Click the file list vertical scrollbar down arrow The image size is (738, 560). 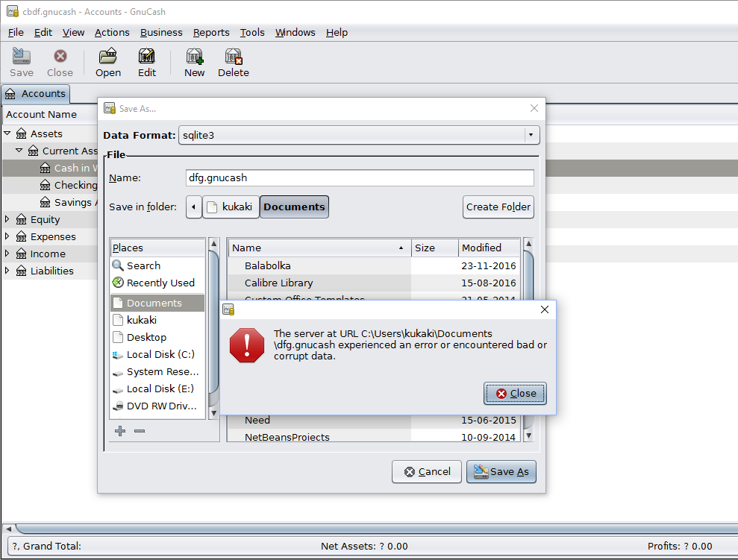[528, 436]
